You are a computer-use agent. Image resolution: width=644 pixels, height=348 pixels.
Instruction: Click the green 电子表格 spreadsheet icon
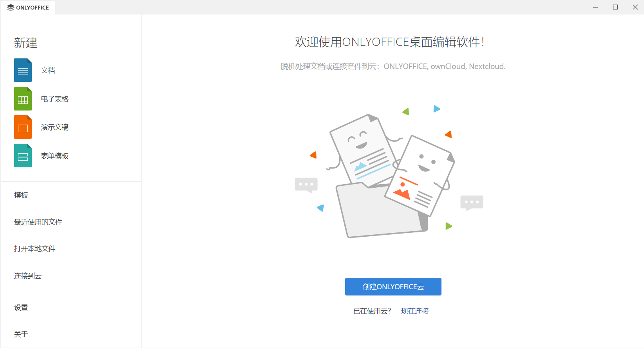(23, 99)
